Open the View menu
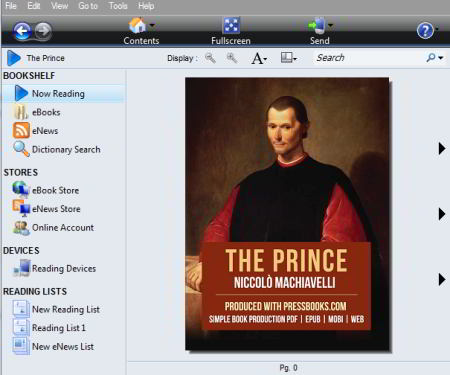The image size is (450, 375). 59,6
